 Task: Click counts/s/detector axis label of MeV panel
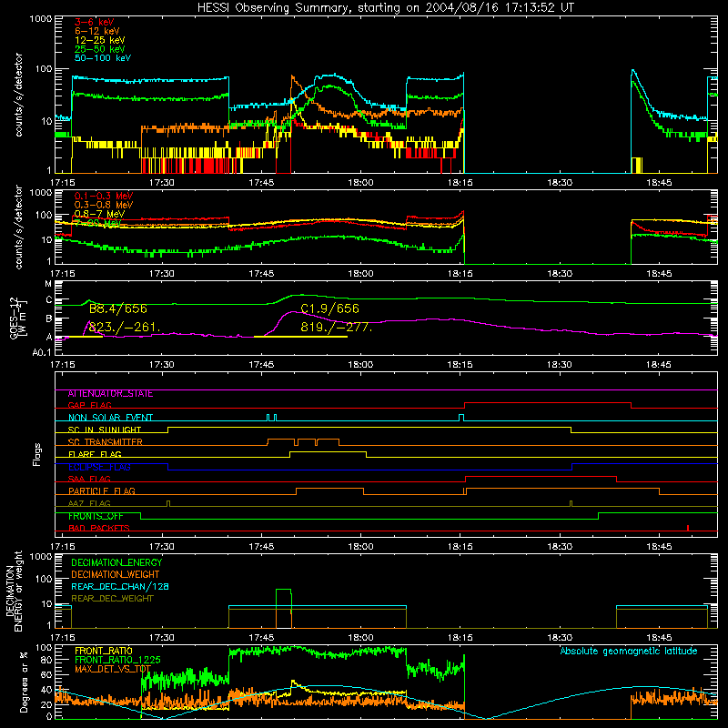pos(18,227)
